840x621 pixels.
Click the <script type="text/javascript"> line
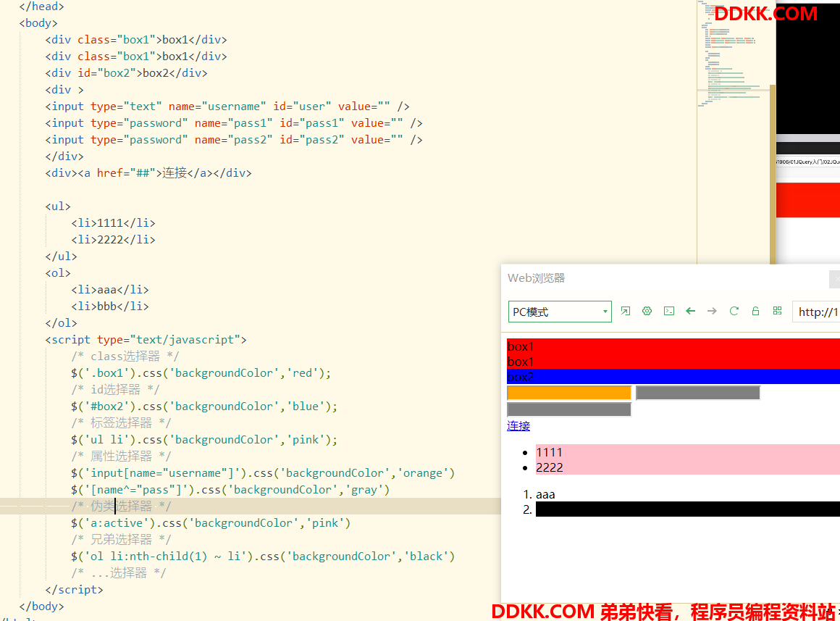tap(146, 339)
